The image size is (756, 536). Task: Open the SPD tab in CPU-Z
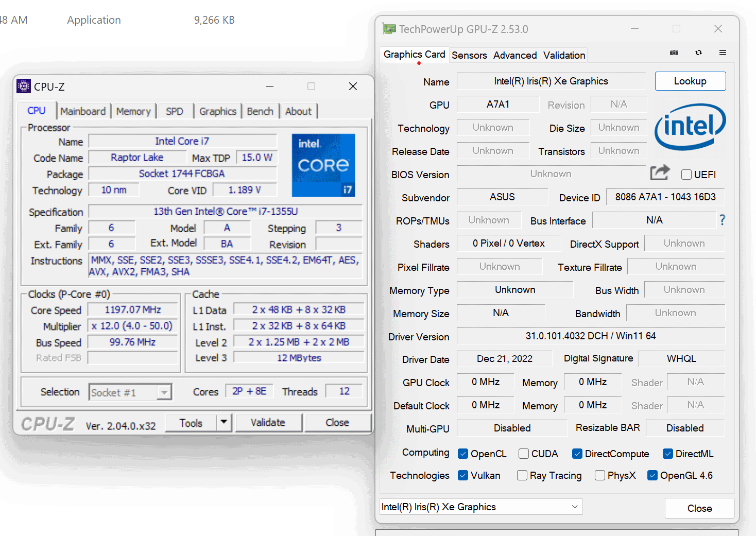click(x=175, y=111)
